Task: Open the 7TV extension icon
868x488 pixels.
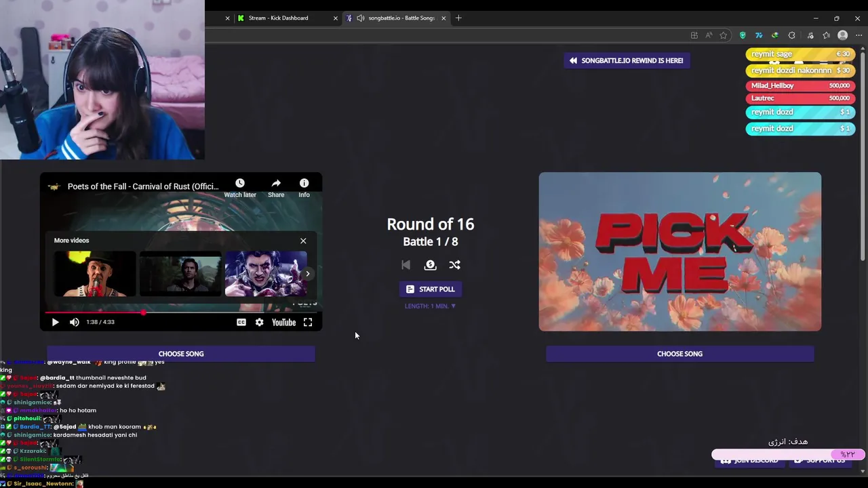Action: [759, 35]
